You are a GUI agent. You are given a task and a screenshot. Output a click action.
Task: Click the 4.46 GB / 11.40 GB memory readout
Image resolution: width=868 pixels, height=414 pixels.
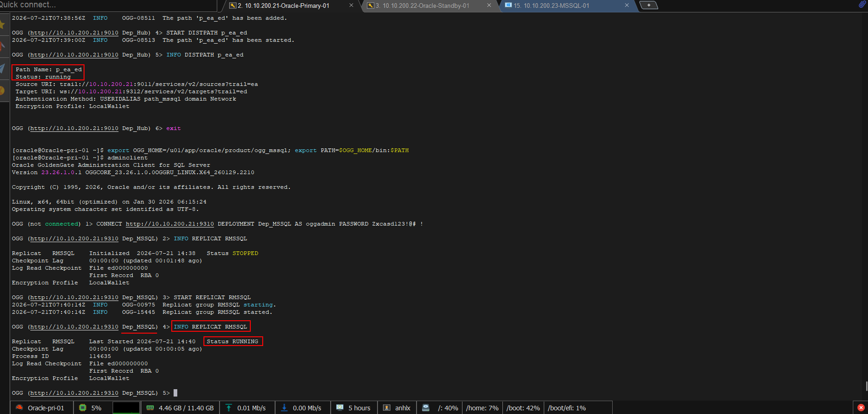pos(186,408)
